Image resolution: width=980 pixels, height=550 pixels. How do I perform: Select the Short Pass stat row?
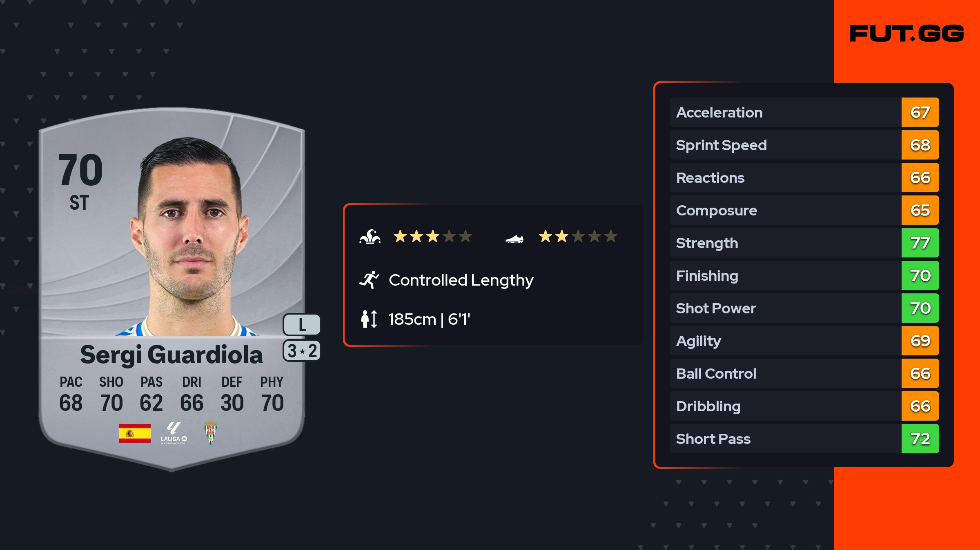[x=785, y=439]
